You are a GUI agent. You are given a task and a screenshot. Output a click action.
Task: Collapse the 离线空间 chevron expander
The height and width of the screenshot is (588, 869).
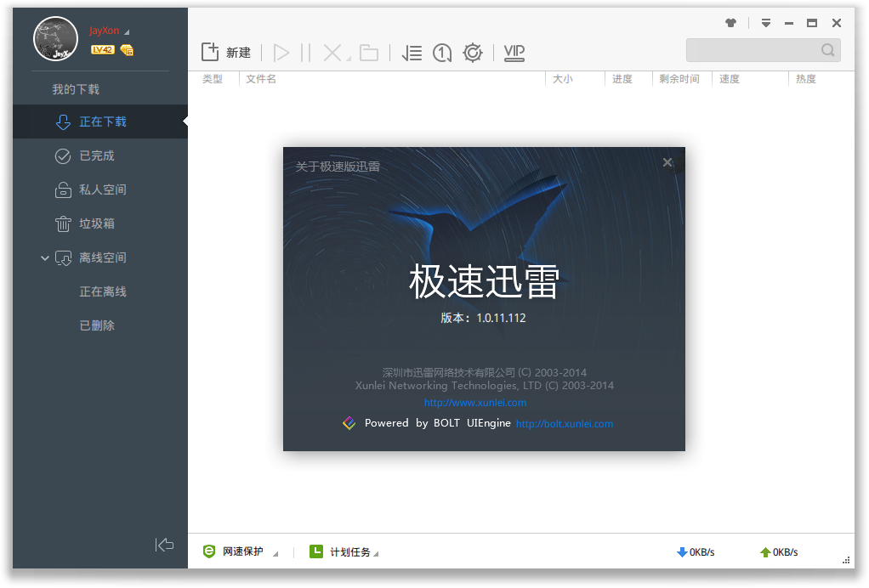point(45,258)
